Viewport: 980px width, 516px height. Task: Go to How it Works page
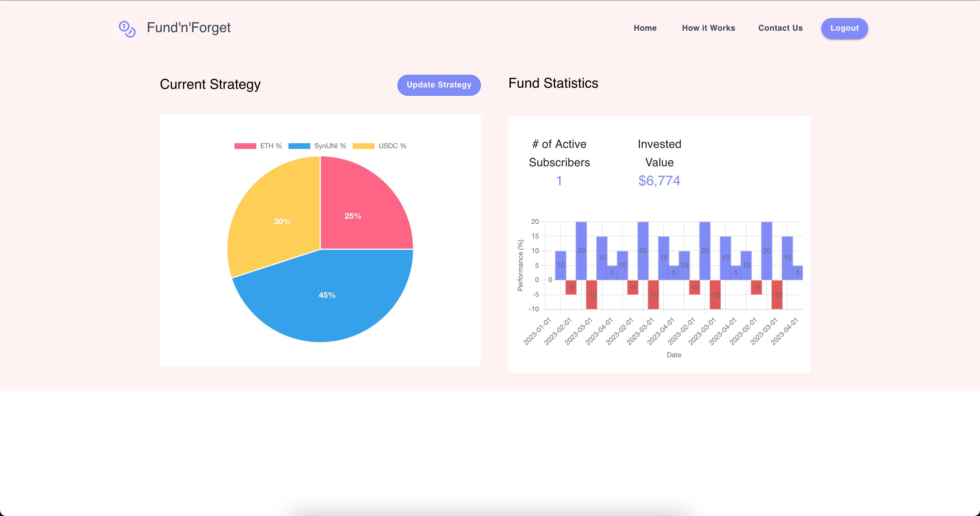[x=708, y=28]
